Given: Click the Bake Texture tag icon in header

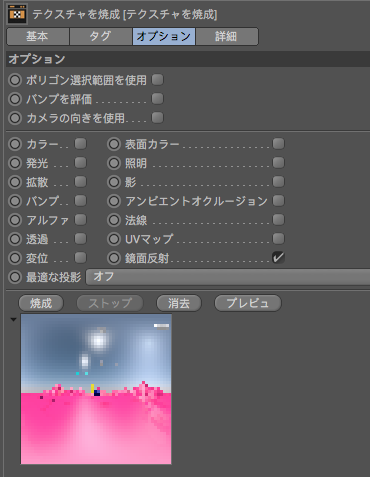Looking at the screenshot, I should coord(17,14).
